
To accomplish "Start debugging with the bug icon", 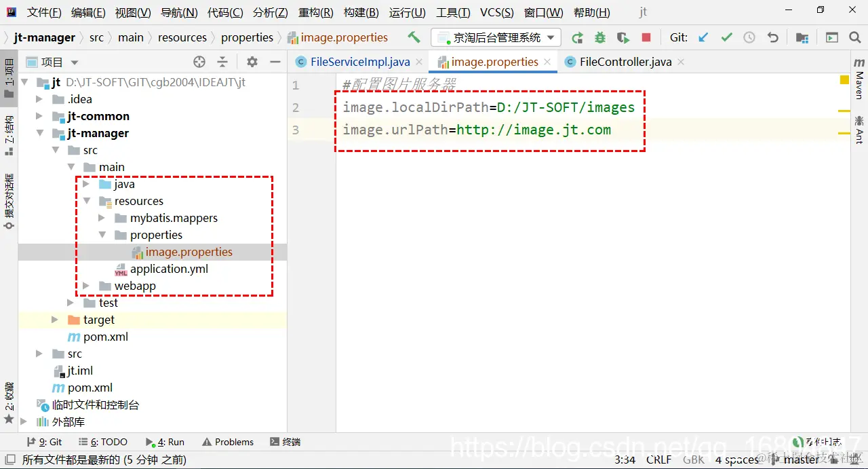I will point(600,38).
